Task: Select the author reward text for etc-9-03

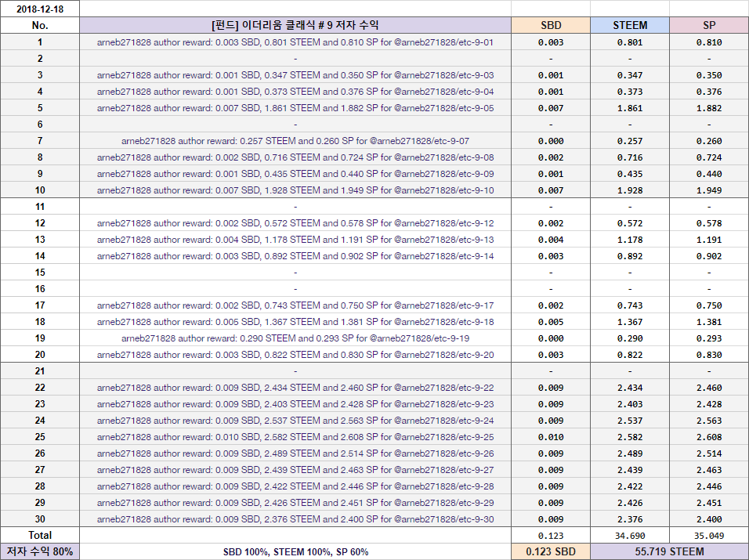Action: coord(295,75)
